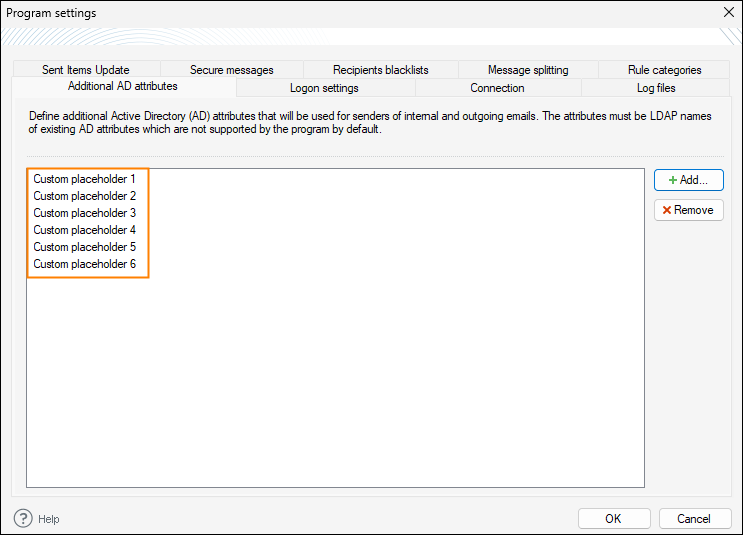The width and height of the screenshot is (743, 535).
Task: Select the Message splitting tab
Action: pyautogui.click(x=528, y=70)
